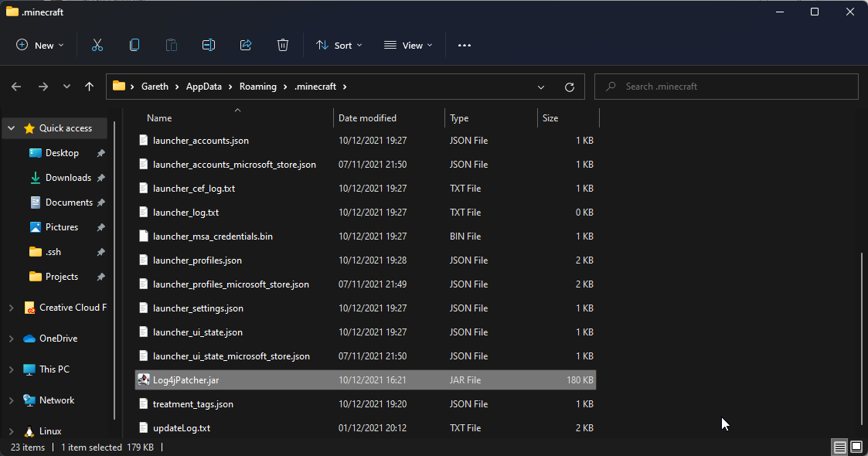This screenshot has height=456, width=868.
Task: Expand the This PC tree node
Action: (x=11, y=369)
